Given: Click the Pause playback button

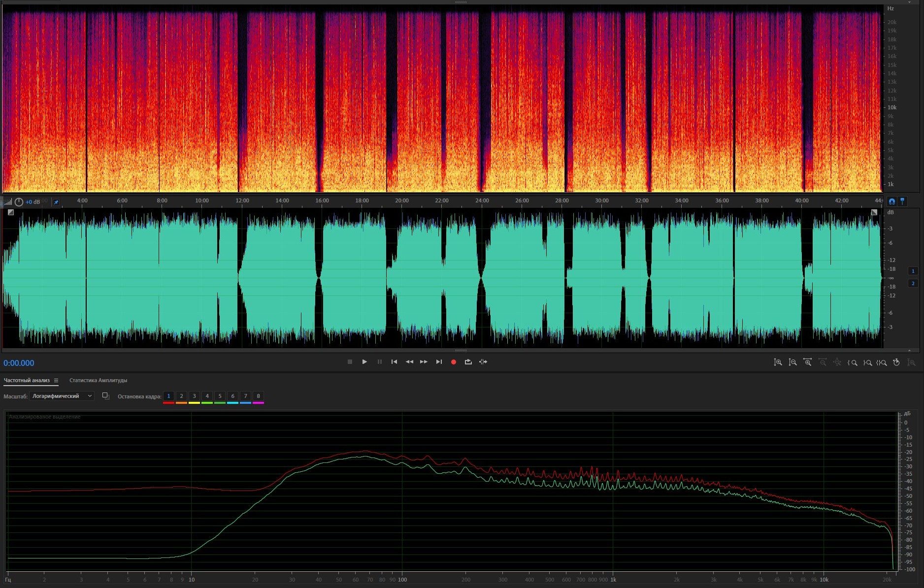Looking at the screenshot, I should [x=379, y=362].
